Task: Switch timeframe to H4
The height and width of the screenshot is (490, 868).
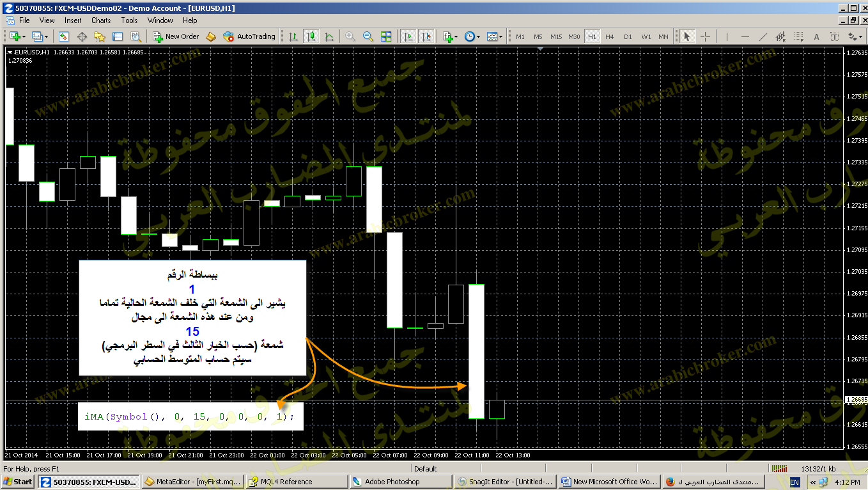Action: [610, 36]
